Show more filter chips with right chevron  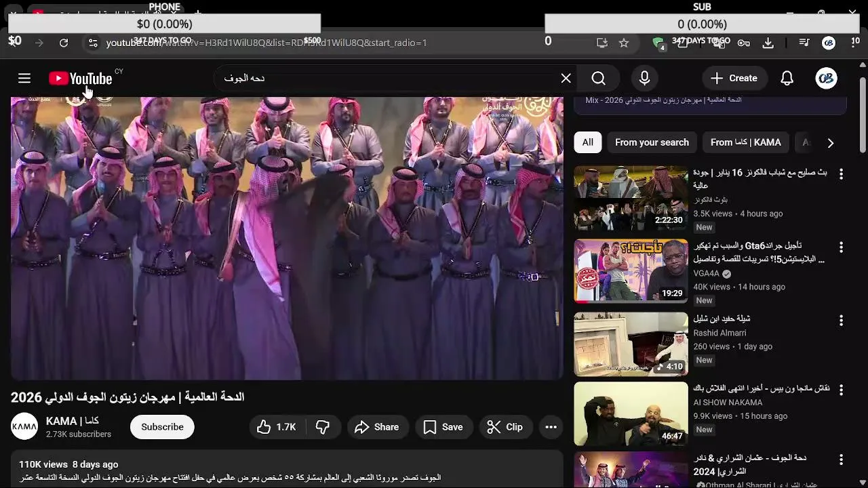(830, 142)
